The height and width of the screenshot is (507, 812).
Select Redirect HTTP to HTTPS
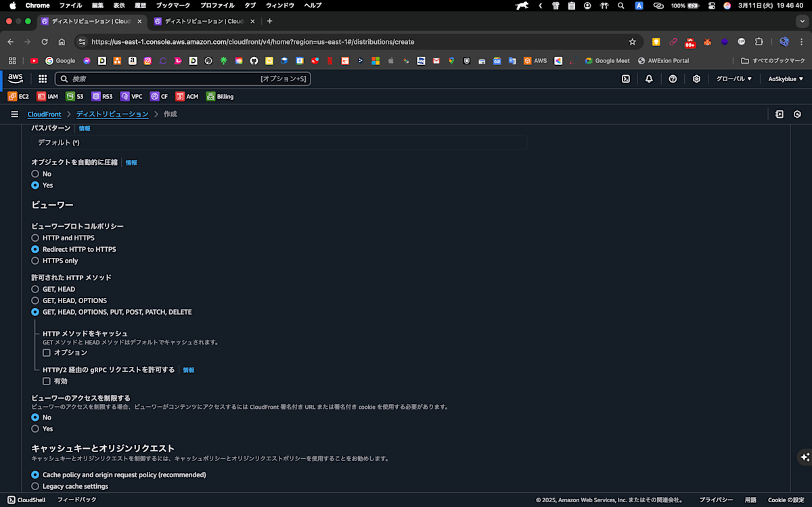tap(35, 249)
